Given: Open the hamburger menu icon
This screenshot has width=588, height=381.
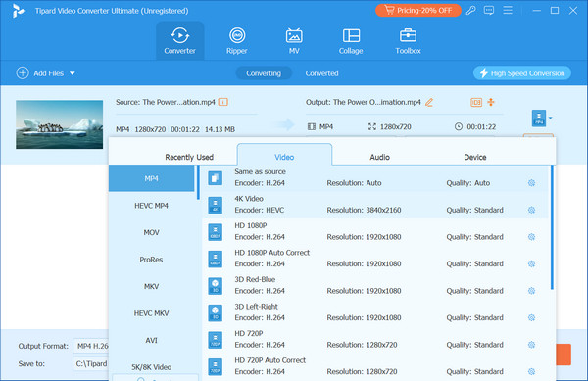Looking at the screenshot, I should tap(508, 10).
